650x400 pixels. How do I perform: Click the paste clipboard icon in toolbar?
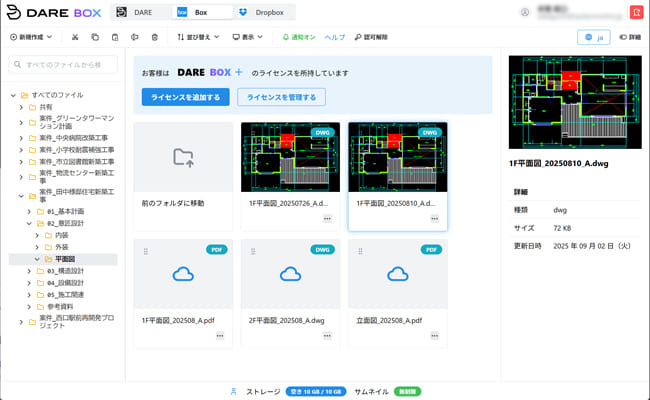115,37
